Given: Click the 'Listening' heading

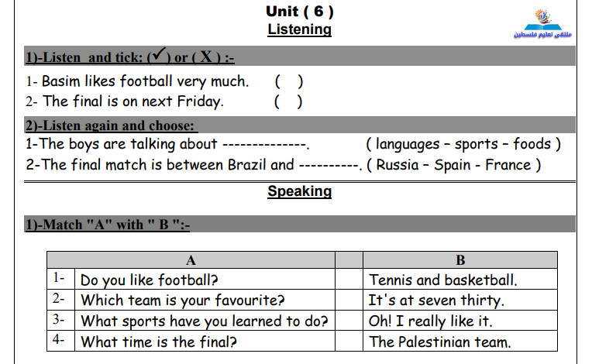Looking at the screenshot, I should coord(299,29).
